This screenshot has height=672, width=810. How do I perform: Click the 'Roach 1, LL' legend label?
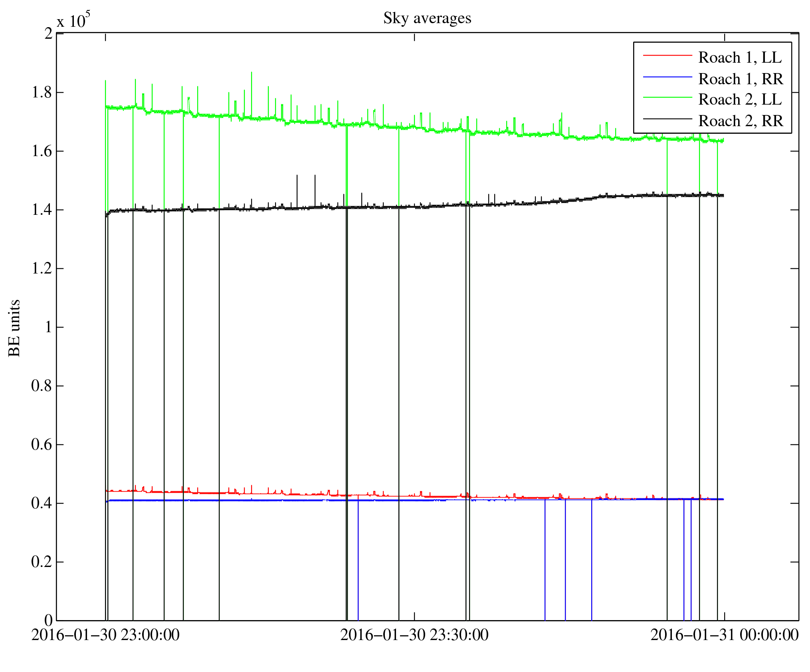[740, 57]
